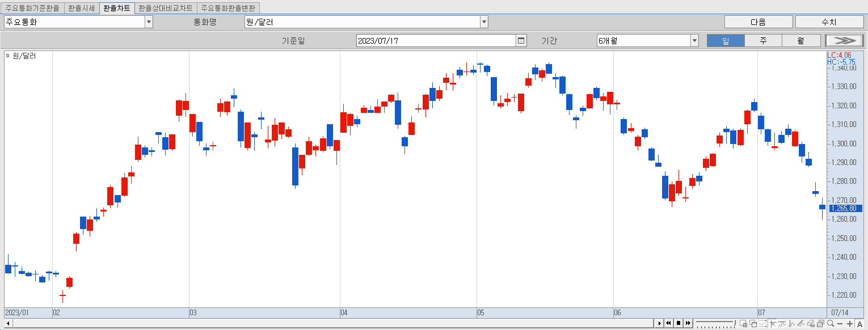Click the 원/달러 chart legend label
Image resolution: width=868 pixels, height=330 pixels.
pyautogui.click(x=24, y=56)
